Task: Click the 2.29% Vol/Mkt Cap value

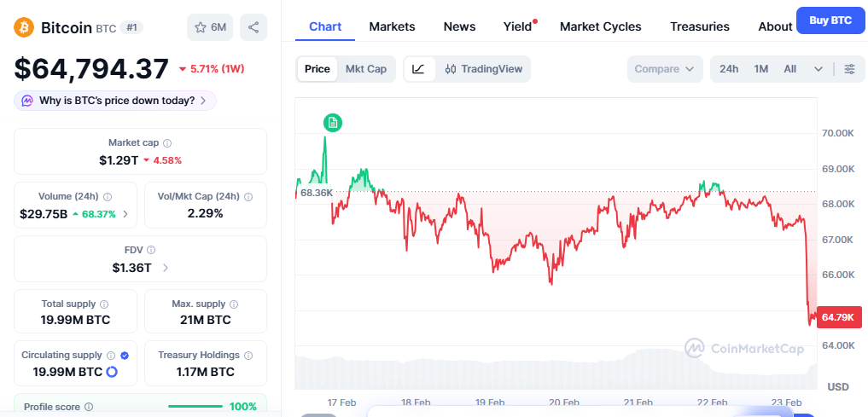Action: (x=206, y=213)
